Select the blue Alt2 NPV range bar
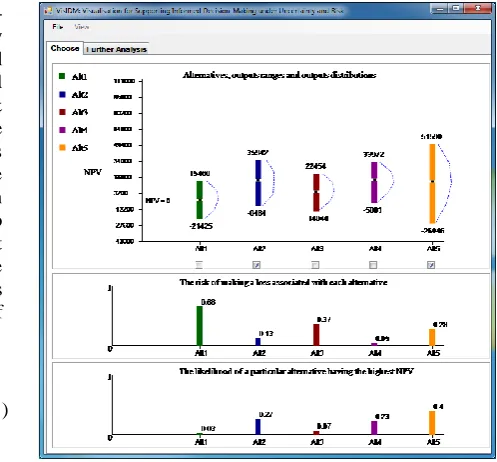The height and width of the screenshot is (462, 497). pyautogui.click(x=258, y=183)
